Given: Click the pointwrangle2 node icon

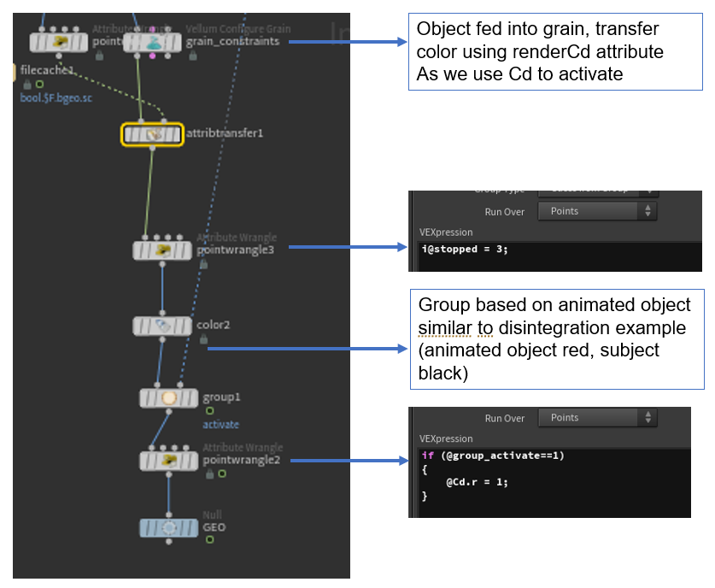Looking at the screenshot, I should [168, 461].
